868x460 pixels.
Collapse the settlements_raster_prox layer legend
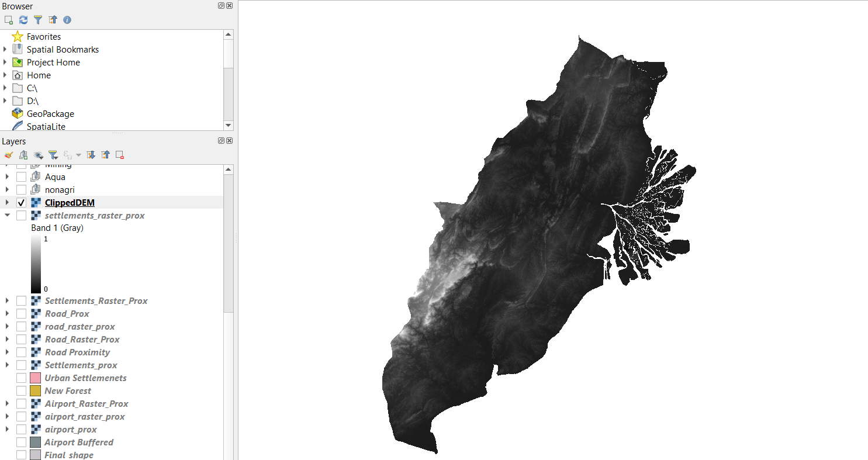[x=6, y=216]
